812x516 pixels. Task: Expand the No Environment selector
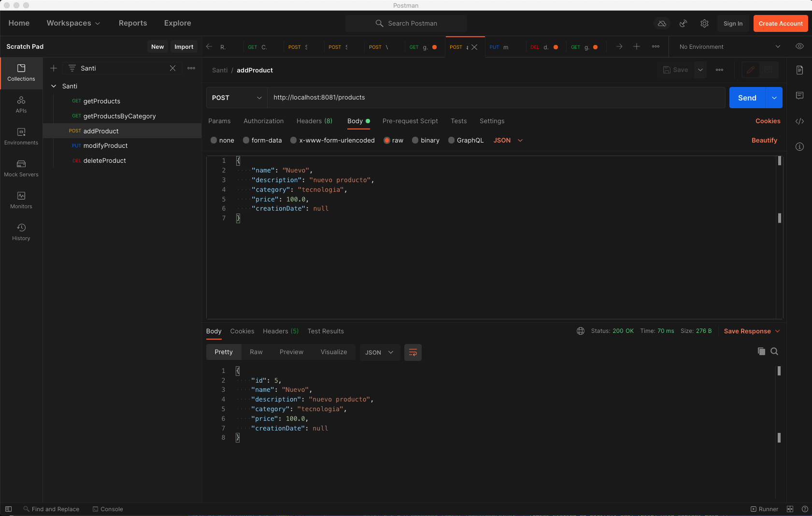(729, 46)
